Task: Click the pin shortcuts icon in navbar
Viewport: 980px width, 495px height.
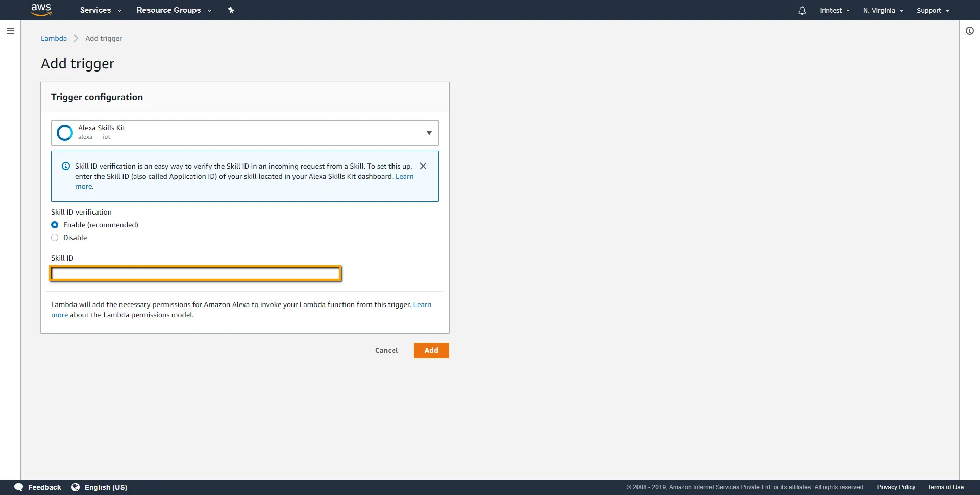Action: point(231,10)
